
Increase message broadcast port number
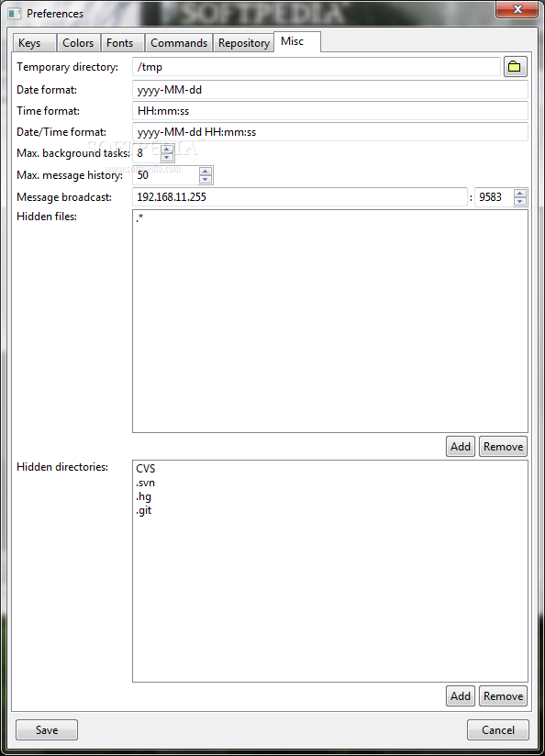coord(520,194)
